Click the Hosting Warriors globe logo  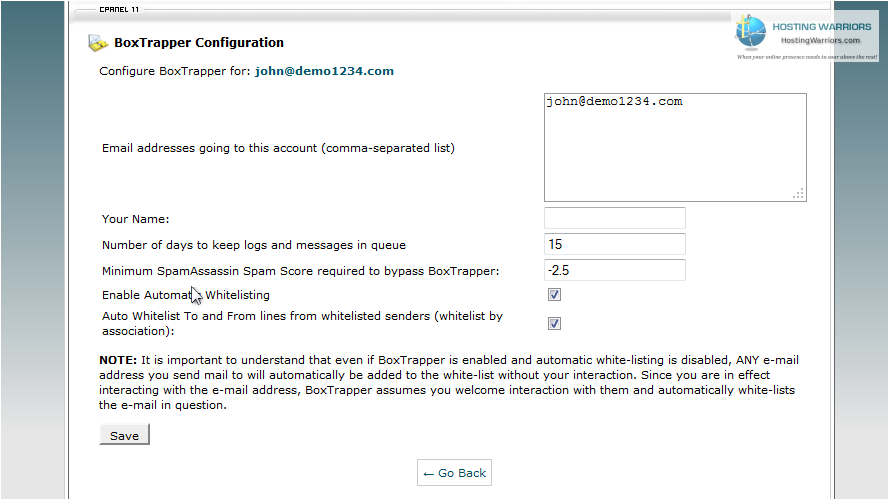(751, 31)
